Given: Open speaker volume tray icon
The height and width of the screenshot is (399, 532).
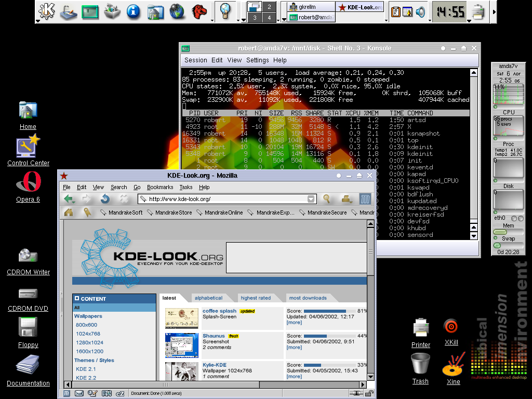Looking at the screenshot, I should tap(420, 12).
